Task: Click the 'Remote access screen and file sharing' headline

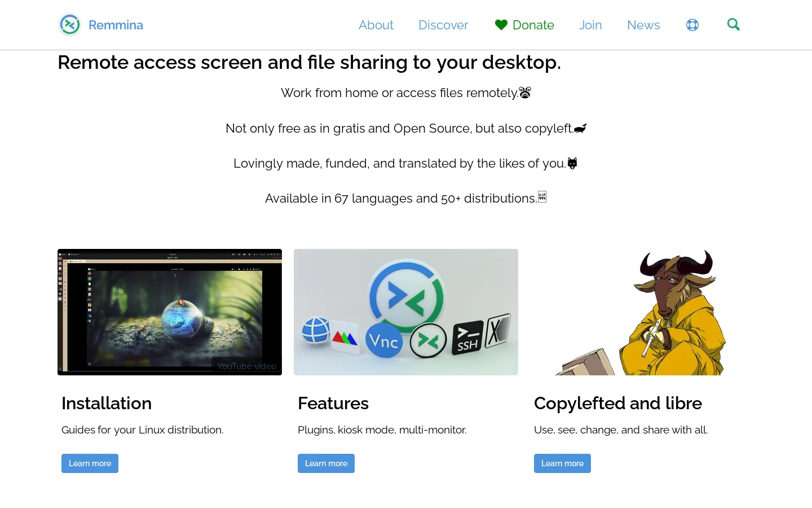Action: tap(310, 62)
